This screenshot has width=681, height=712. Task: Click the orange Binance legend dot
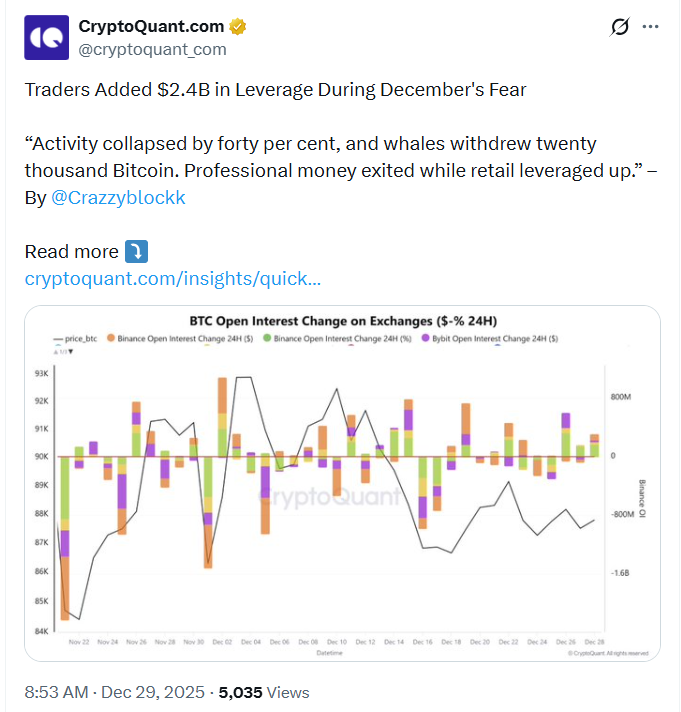click(111, 340)
